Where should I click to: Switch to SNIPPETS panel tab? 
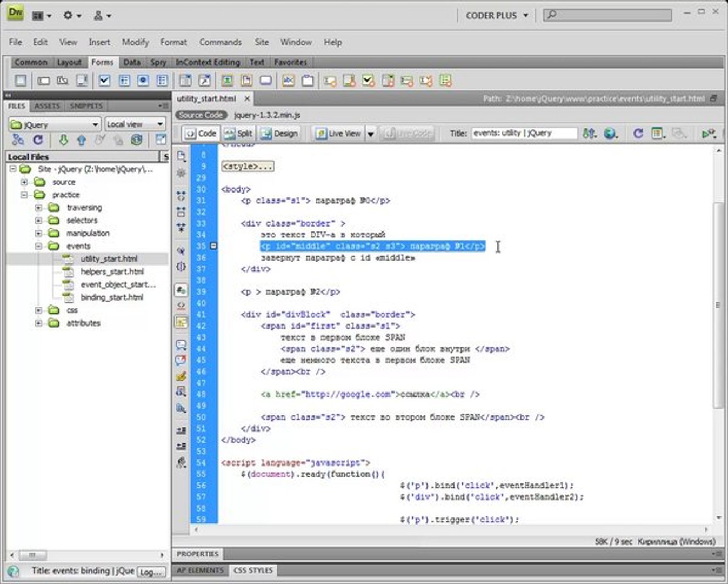click(x=86, y=106)
